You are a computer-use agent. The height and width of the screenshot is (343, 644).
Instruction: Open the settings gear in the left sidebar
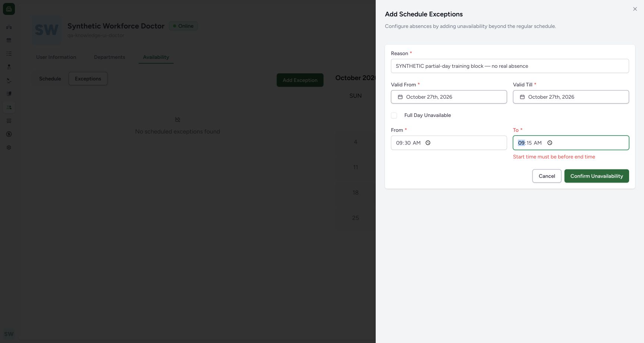coord(9,147)
